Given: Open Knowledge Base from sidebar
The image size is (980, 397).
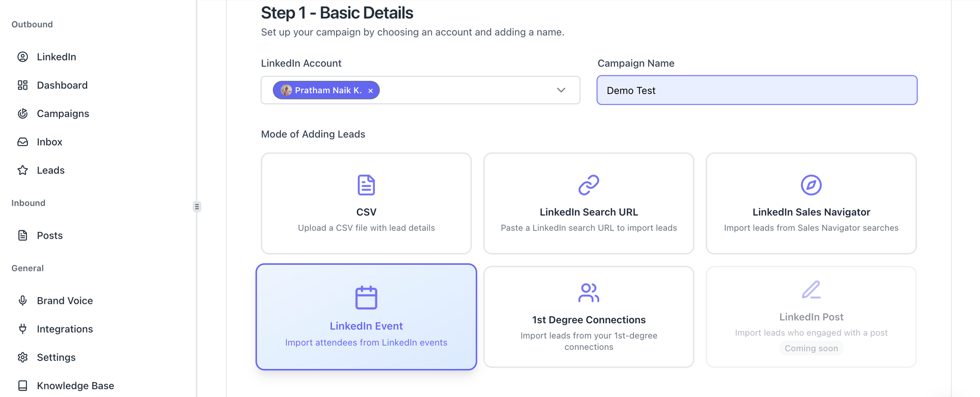Looking at the screenshot, I should pyautogui.click(x=75, y=386).
